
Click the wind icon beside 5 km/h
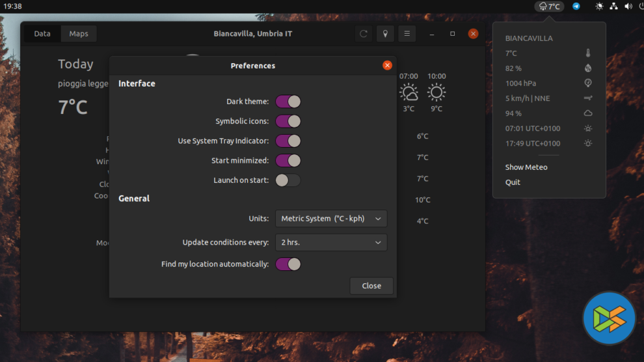[x=588, y=98]
